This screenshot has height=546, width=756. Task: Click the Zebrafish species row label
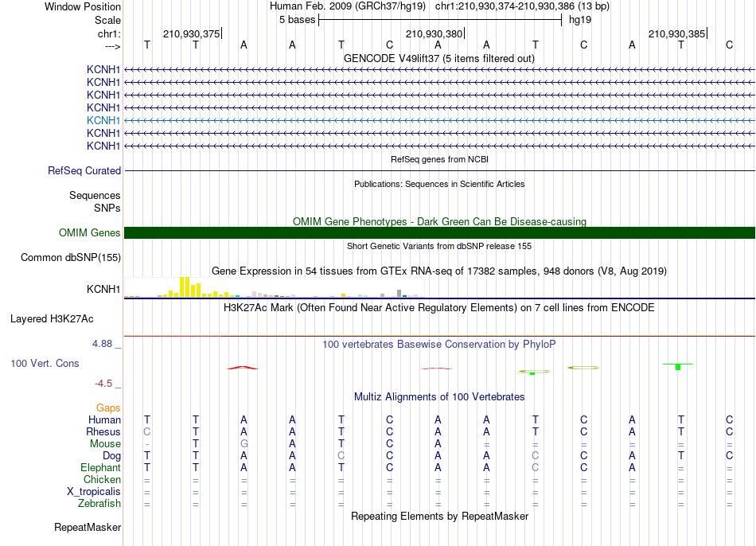[99, 504]
